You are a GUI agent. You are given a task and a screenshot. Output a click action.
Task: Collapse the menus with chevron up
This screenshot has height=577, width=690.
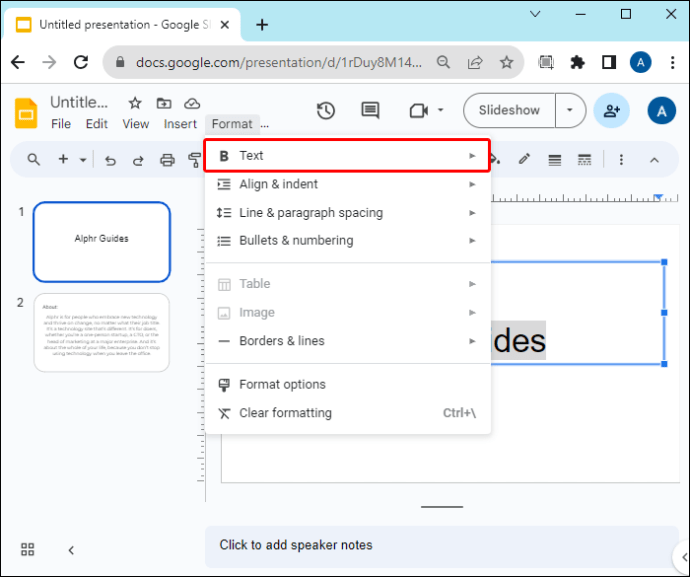pos(654,160)
